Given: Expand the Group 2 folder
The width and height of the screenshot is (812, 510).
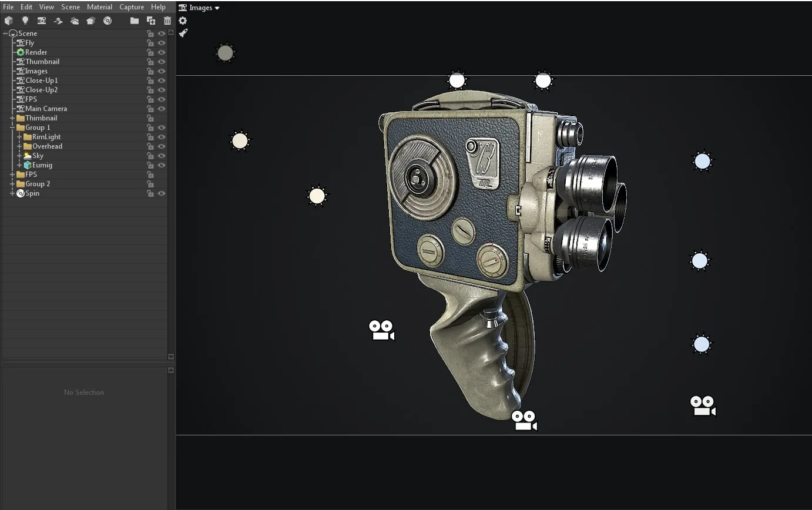Looking at the screenshot, I should click(12, 184).
